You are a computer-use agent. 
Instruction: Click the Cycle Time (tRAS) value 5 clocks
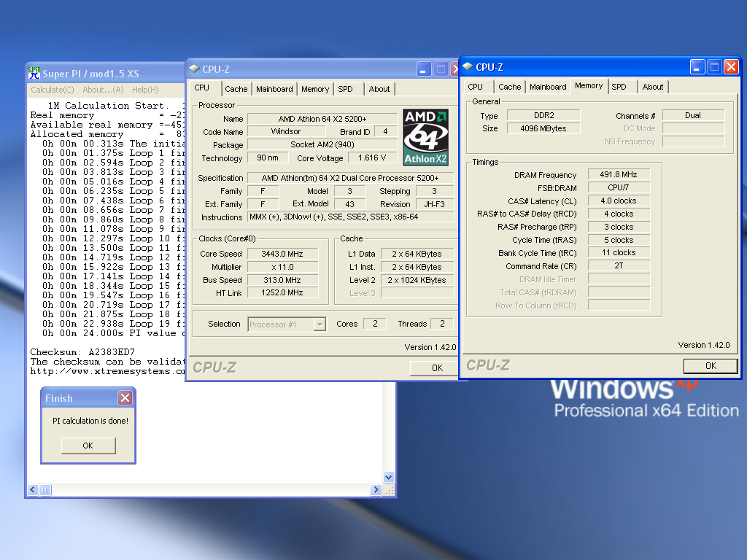tap(619, 240)
